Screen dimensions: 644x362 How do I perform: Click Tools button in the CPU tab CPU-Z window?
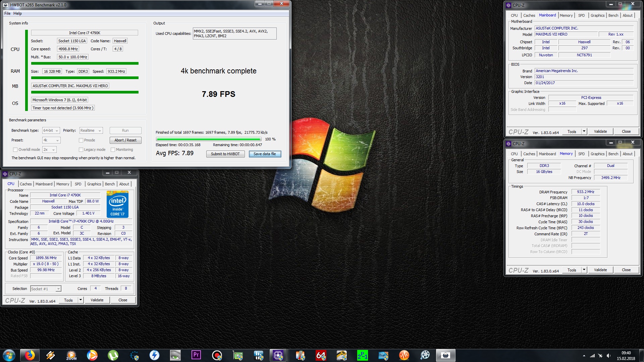(x=68, y=300)
